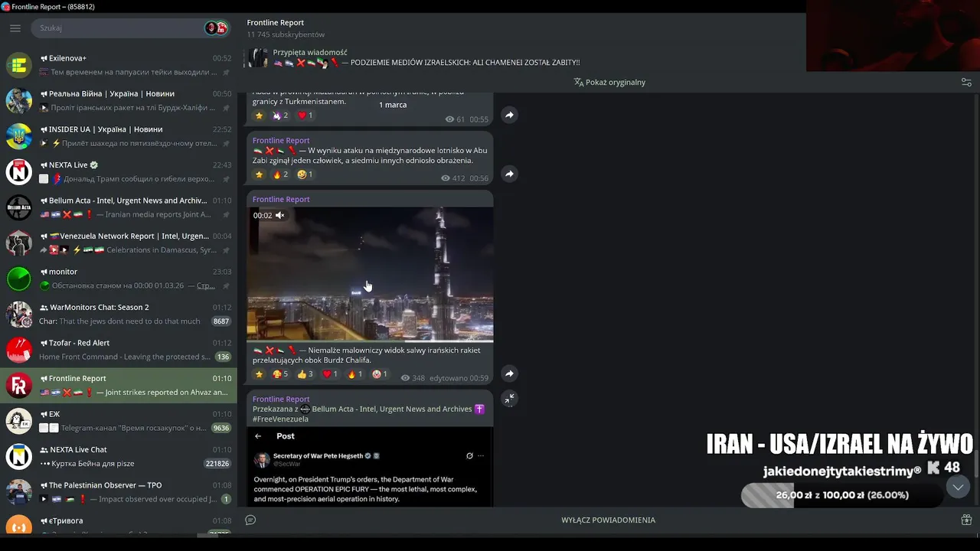Click the 11 745 subskrybentów subtitle
The height and width of the screenshot is (551, 980).
[286, 34]
